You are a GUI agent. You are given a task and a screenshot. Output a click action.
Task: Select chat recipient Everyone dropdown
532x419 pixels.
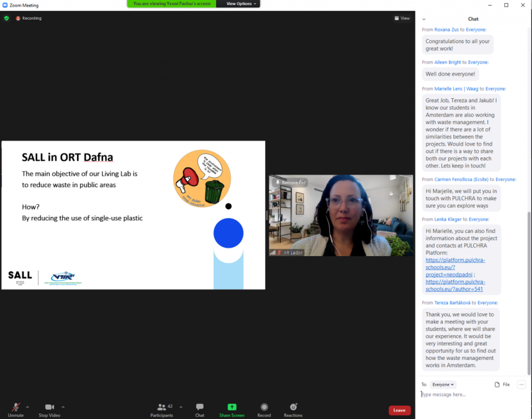point(443,384)
